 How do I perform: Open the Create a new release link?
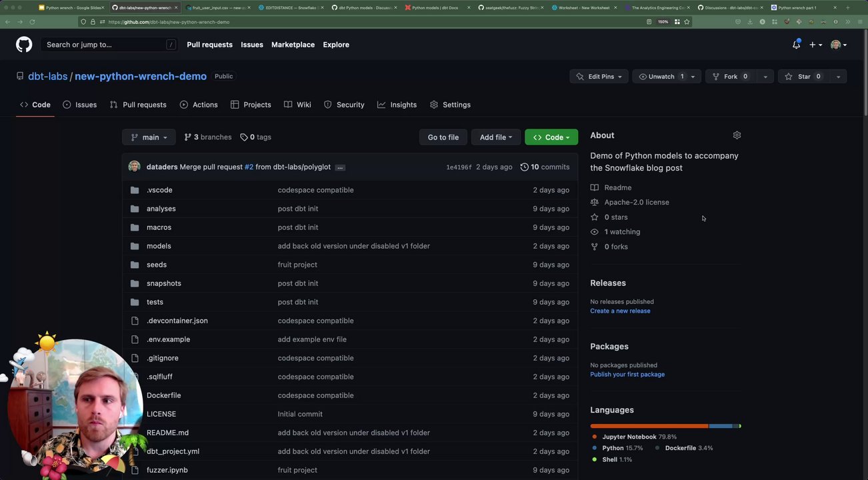[620, 311]
